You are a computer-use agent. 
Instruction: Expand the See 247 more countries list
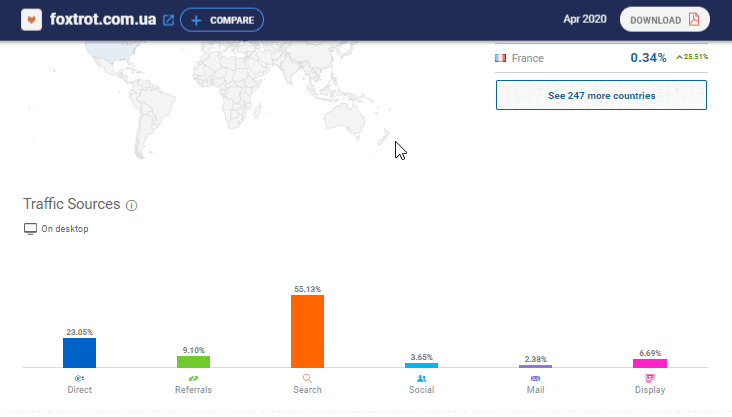coord(601,95)
